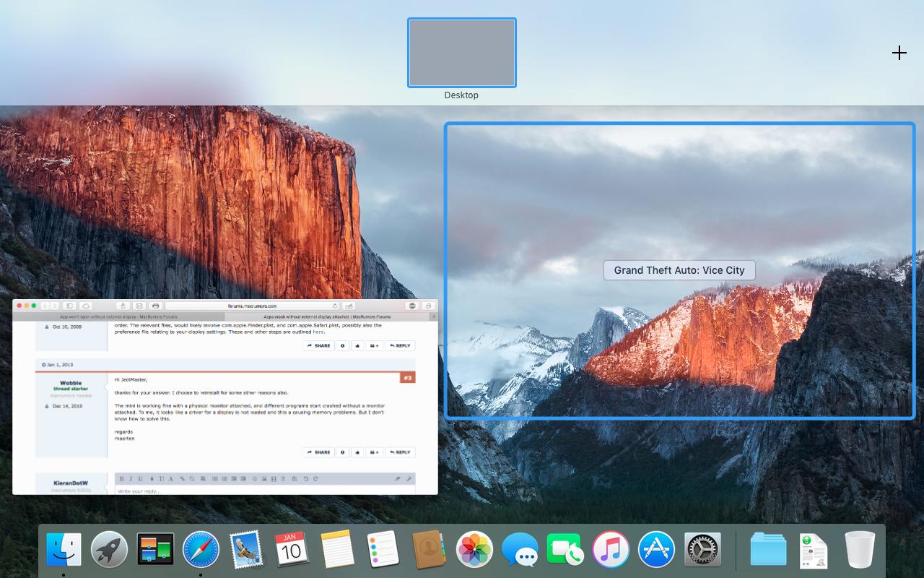Toggle Underline in the reply editor toolbar
Screen dimensions: 924x578
(140, 479)
